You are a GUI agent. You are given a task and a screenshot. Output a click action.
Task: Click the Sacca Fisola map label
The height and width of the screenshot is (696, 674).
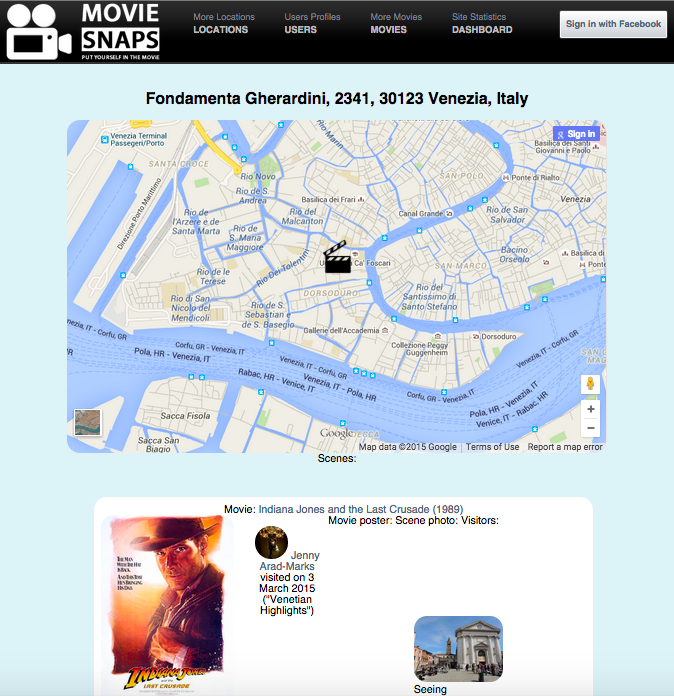click(185, 416)
